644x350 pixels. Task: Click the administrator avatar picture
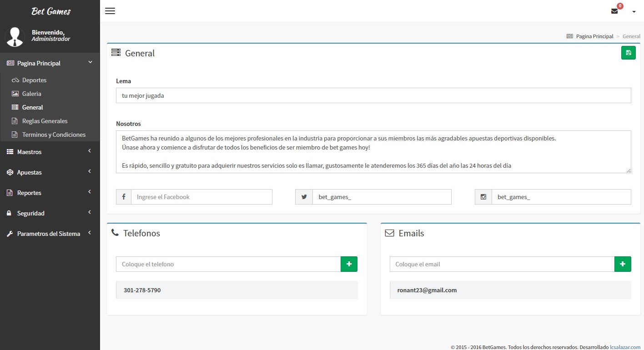point(15,37)
